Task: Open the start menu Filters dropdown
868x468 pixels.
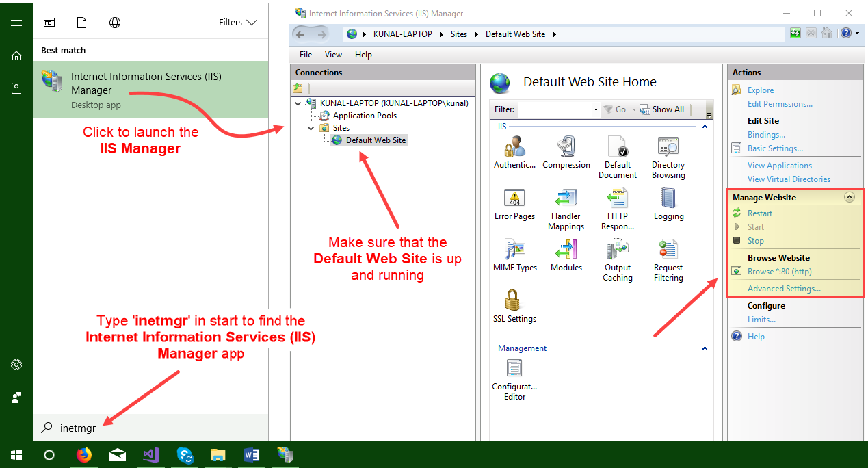Action: click(x=237, y=22)
